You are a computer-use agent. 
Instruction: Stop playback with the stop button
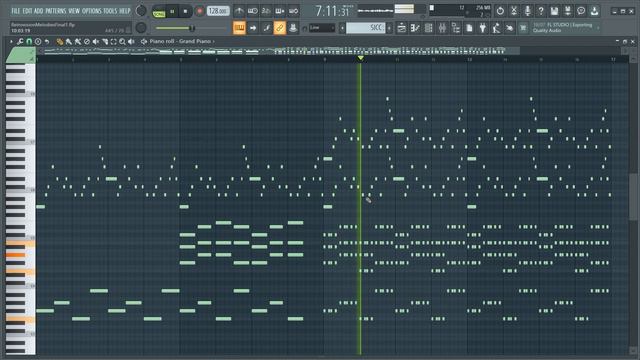point(185,11)
